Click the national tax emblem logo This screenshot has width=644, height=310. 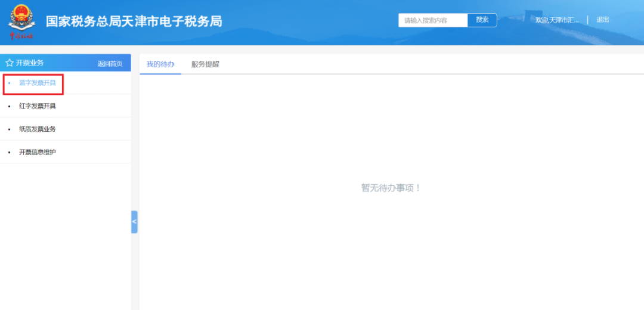tap(21, 17)
